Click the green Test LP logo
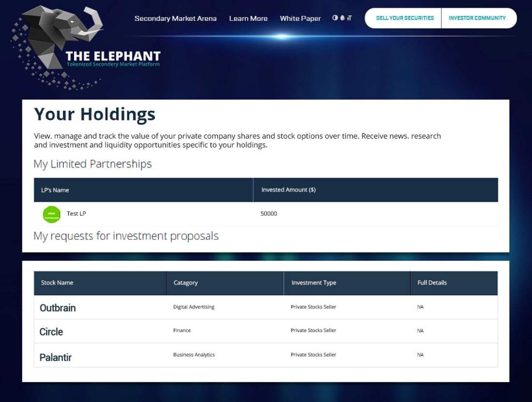The width and height of the screenshot is (532, 402). pos(52,214)
